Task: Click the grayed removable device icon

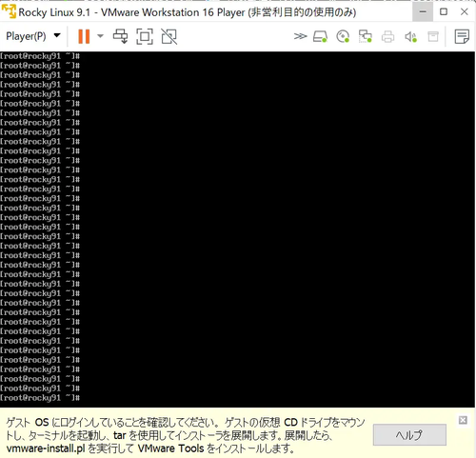Action: tap(433, 36)
